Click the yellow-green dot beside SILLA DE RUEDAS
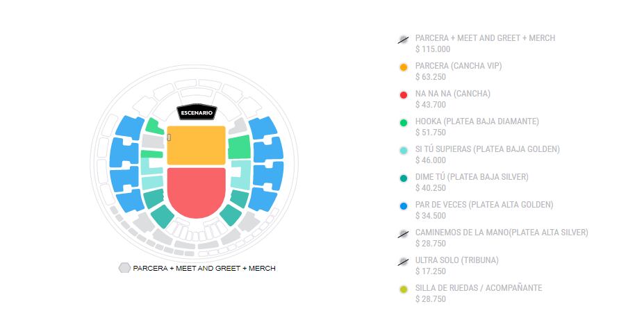The width and height of the screenshot is (644, 320). (403, 289)
